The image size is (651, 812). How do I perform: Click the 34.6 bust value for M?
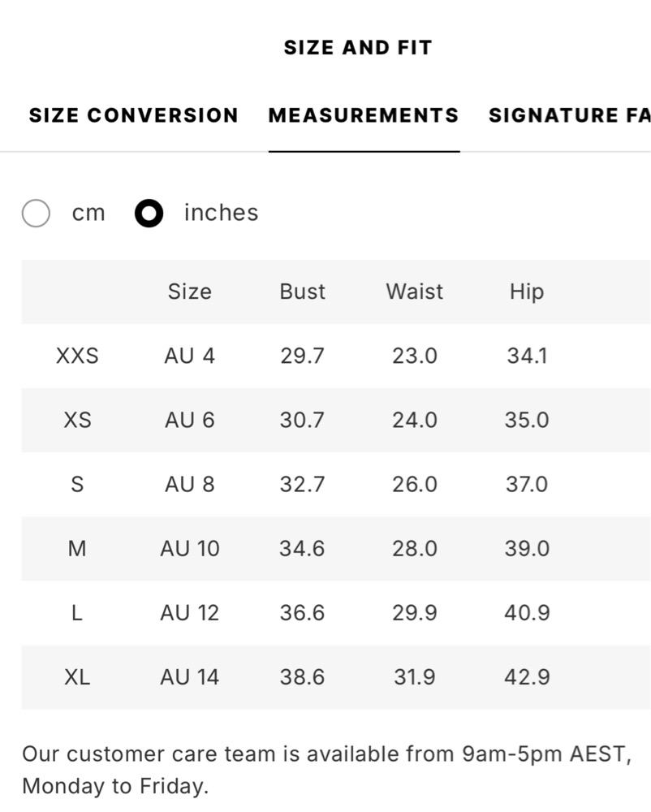(x=302, y=548)
